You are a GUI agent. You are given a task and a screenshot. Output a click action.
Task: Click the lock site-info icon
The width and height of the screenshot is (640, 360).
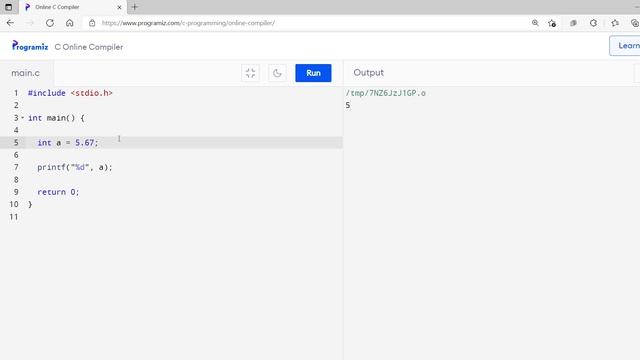click(92, 23)
